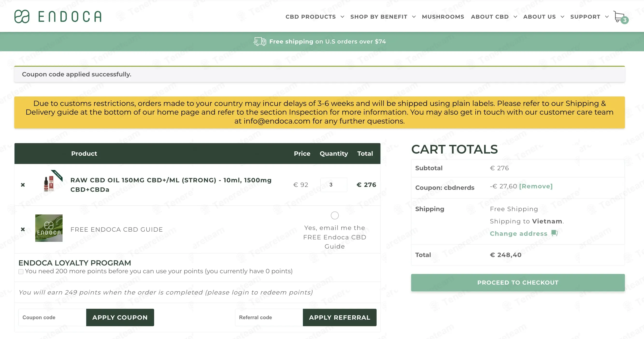Image resolution: width=644 pixels, height=339 pixels.
Task: Expand the CBD Products dropdown chevron
Action: pos(342,17)
